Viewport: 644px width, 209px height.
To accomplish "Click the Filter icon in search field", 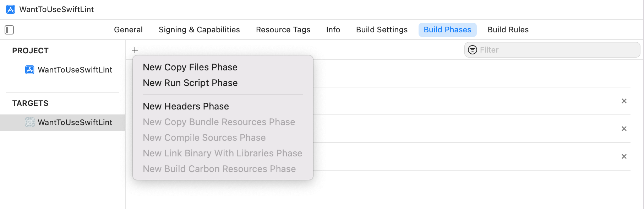I will 472,50.
